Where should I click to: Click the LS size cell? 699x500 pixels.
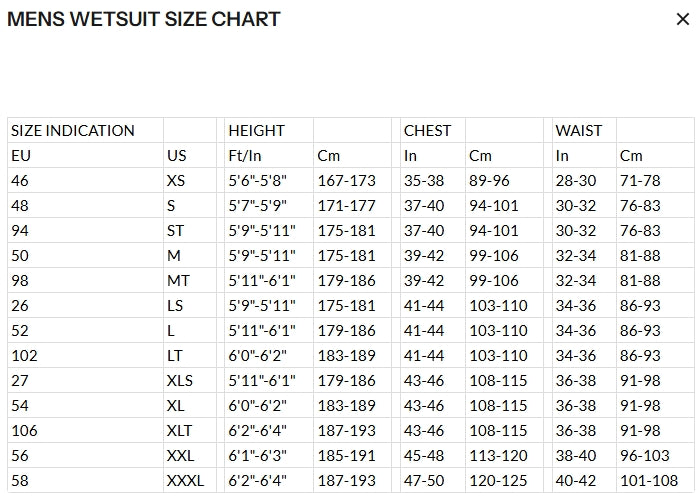(x=190, y=305)
